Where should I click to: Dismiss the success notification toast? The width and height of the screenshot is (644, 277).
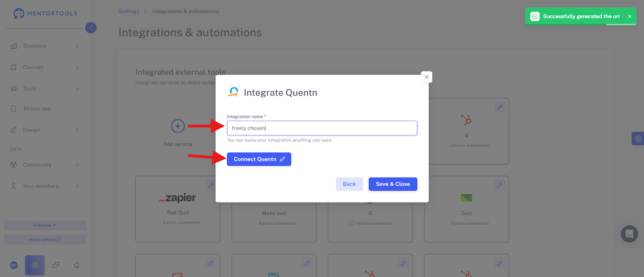pyautogui.click(x=630, y=17)
